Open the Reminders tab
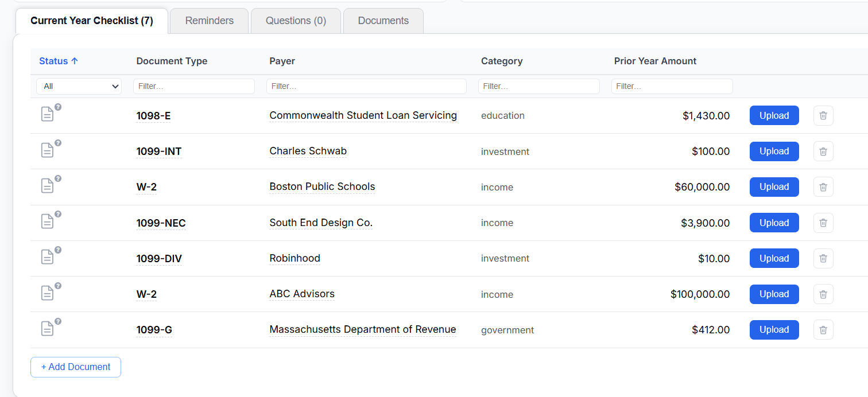 (x=210, y=21)
